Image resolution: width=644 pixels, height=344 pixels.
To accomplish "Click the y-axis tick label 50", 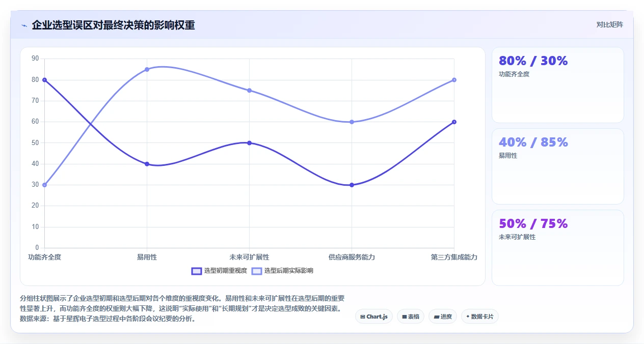I will pyautogui.click(x=35, y=143).
